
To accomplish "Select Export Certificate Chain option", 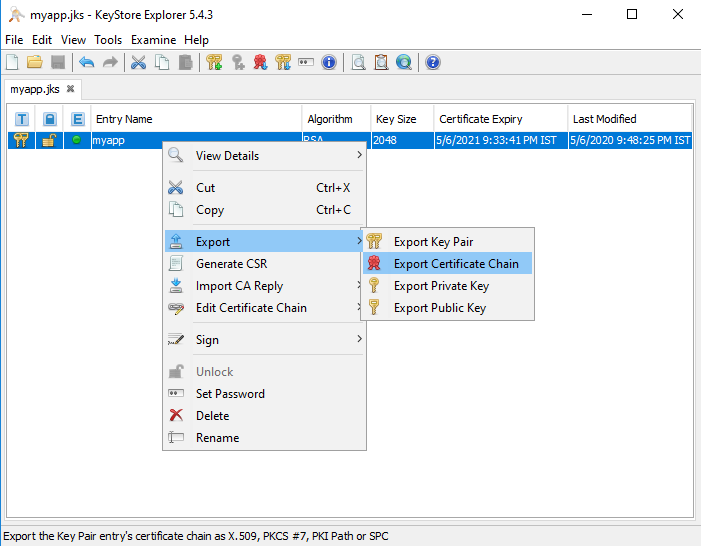I will 448,263.
